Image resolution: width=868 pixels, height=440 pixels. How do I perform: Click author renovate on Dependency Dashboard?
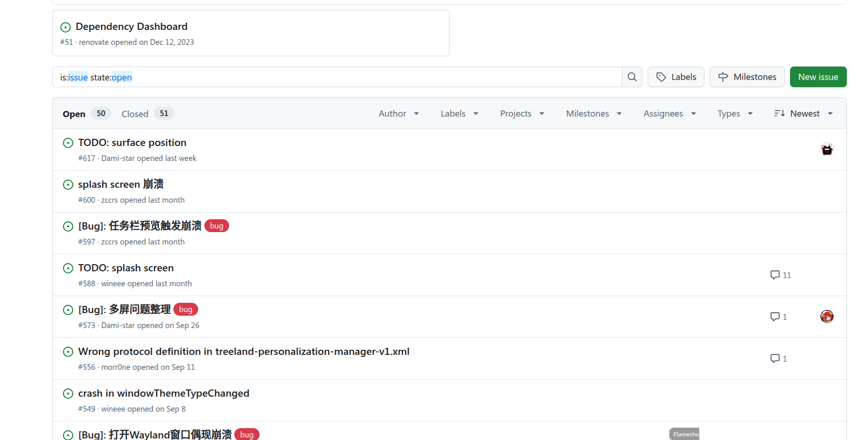pos(94,42)
